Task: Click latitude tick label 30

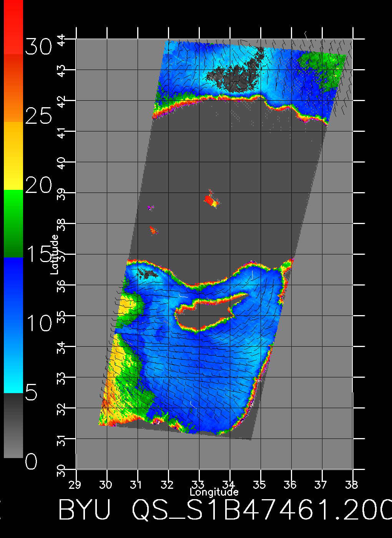Action: (x=61, y=470)
